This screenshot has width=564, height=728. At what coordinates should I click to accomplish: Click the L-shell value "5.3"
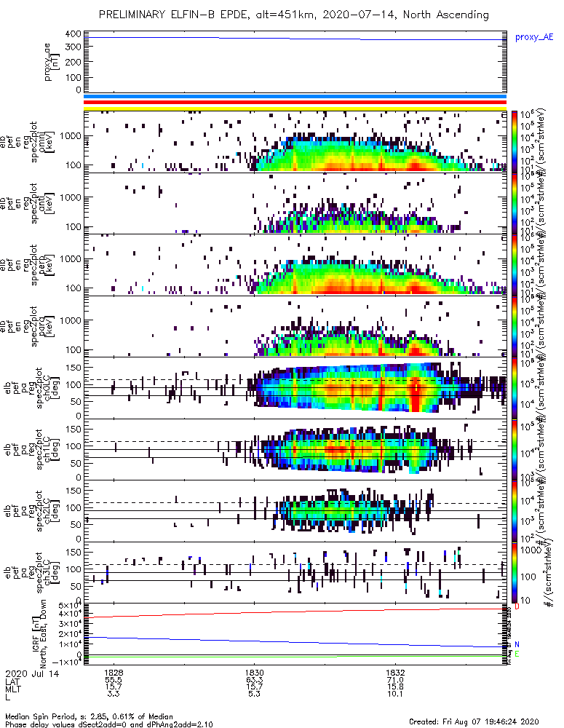pos(255,695)
